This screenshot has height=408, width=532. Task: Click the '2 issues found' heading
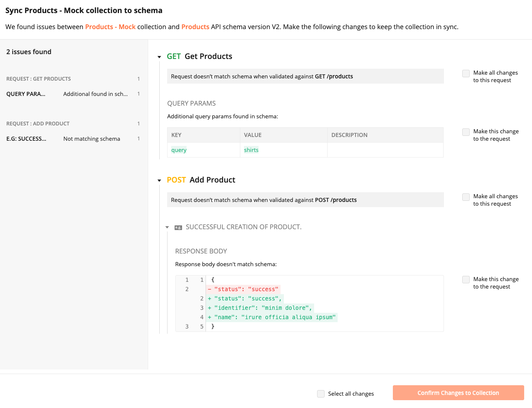[x=29, y=52]
